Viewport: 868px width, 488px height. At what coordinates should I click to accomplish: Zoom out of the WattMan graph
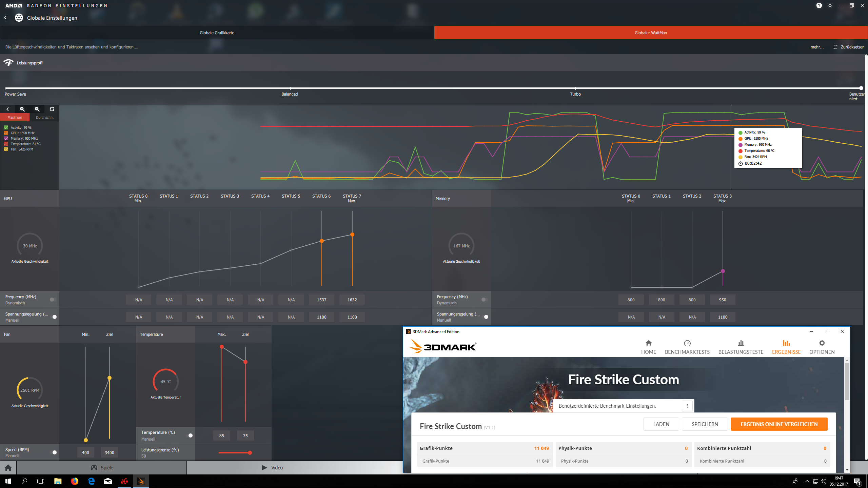click(x=37, y=109)
